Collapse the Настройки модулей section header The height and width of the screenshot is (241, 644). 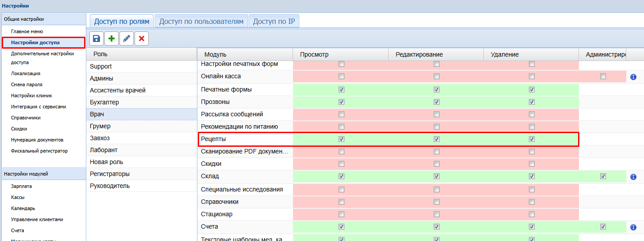pyautogui.click(x=43, y=174)
